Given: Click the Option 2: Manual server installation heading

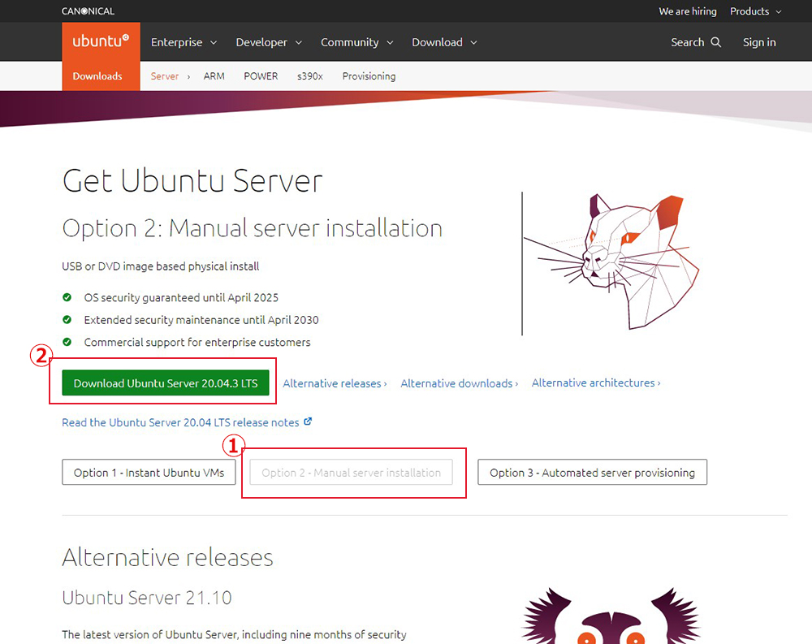Looking at the screenshot, I should (253, 228).
